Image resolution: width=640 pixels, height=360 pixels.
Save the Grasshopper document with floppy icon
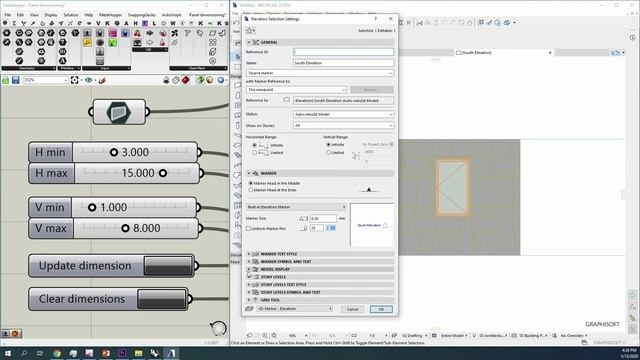(16, 80)
